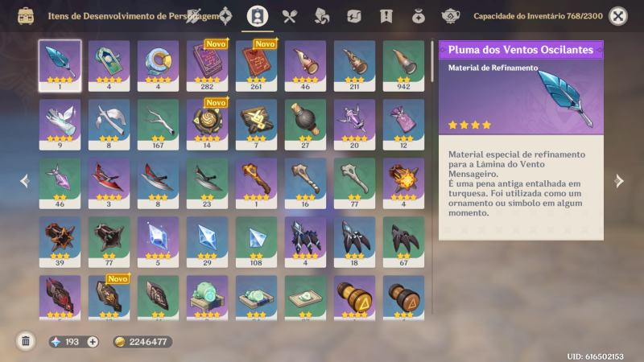
Task: Close the inventory with X button
Action: coord(618,16)
